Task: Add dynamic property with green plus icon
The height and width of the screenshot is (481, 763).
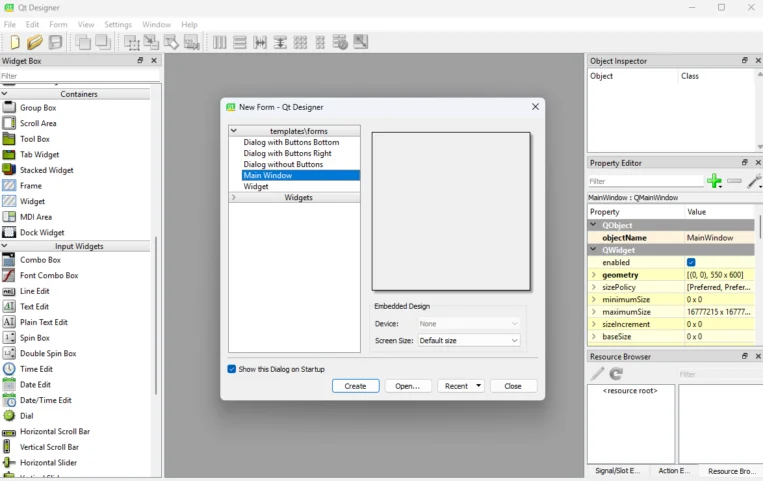Action: pos(714,181)
